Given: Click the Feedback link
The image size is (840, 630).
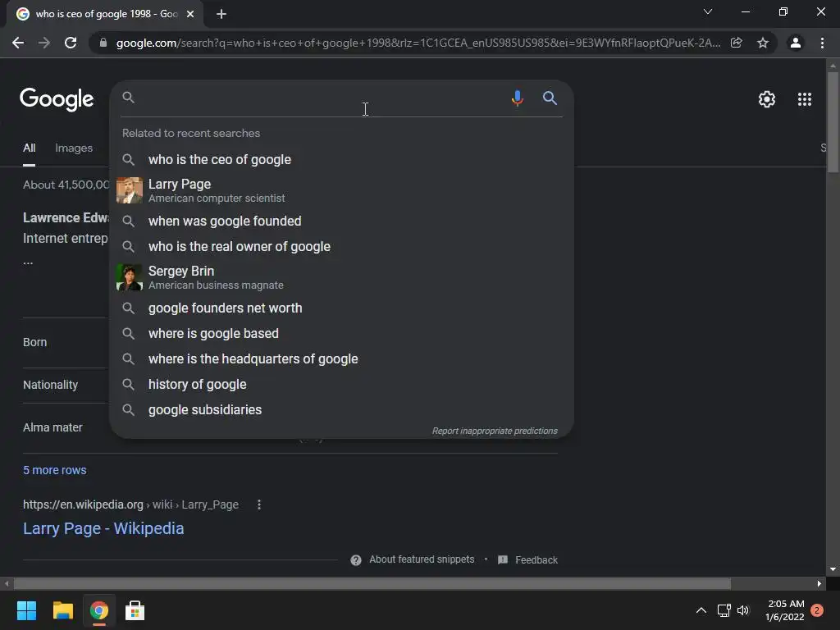Looking at the screenshot, I should click(x=536, y=560).
